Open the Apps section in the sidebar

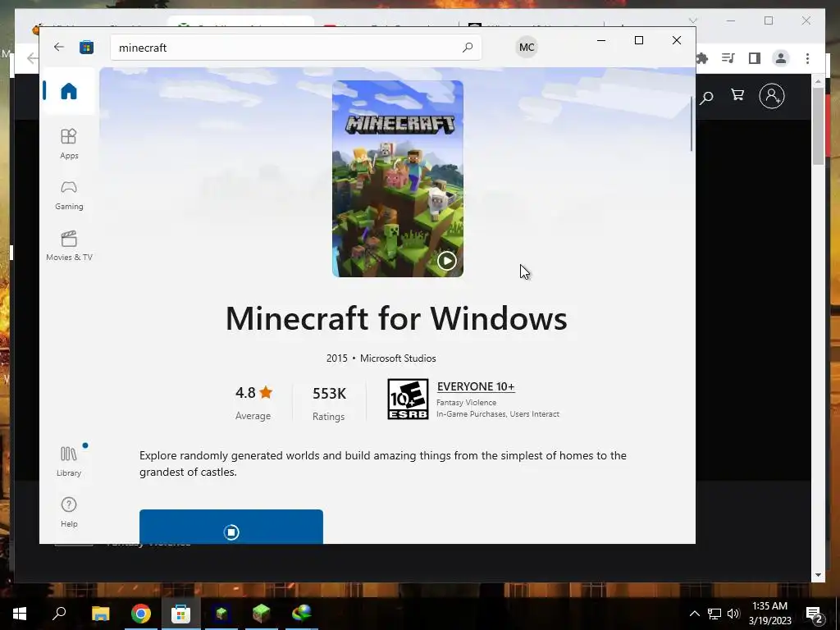[x=69, y=144]
